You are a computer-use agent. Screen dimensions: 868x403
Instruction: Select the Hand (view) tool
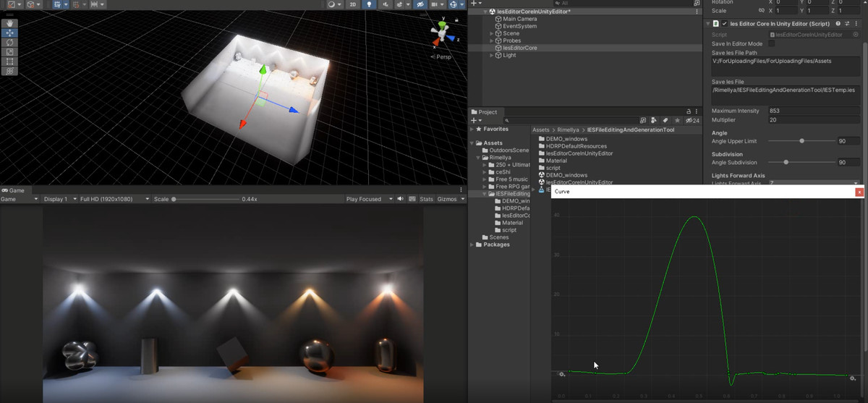(10, 24)
